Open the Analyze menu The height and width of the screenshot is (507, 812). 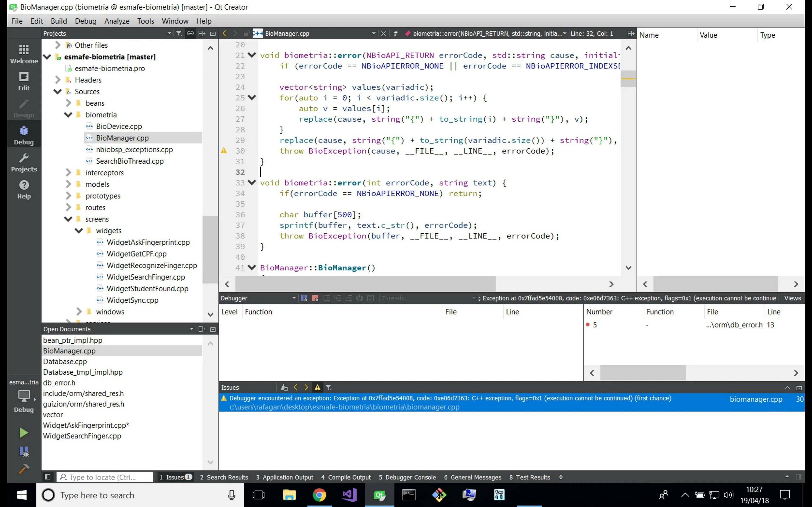(116, 21)
